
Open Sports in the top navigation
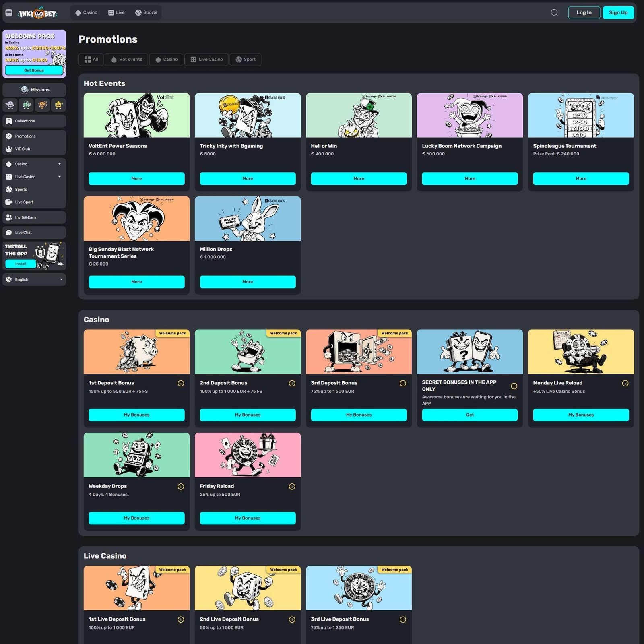(146, 12)
